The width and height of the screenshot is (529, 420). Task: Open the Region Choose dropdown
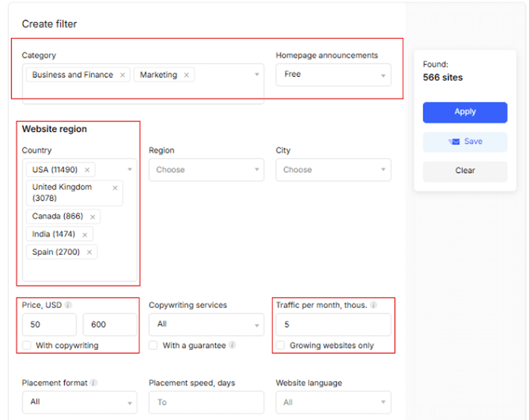[206, 170]
